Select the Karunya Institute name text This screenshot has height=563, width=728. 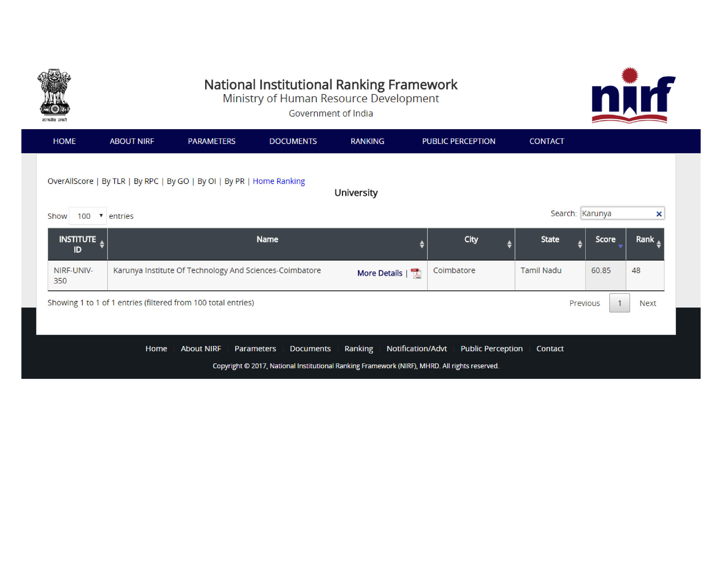click(217, 270)
